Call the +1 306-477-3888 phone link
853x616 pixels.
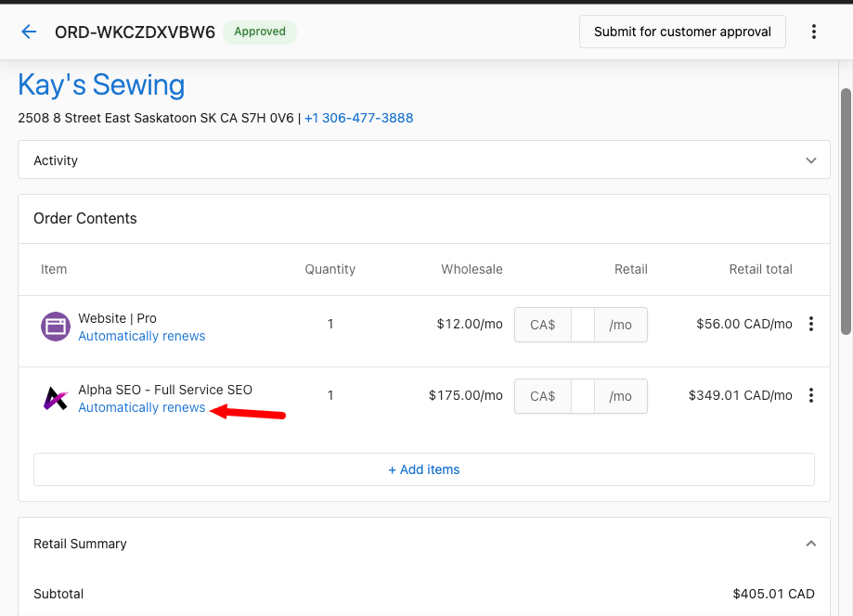point(359,118)
